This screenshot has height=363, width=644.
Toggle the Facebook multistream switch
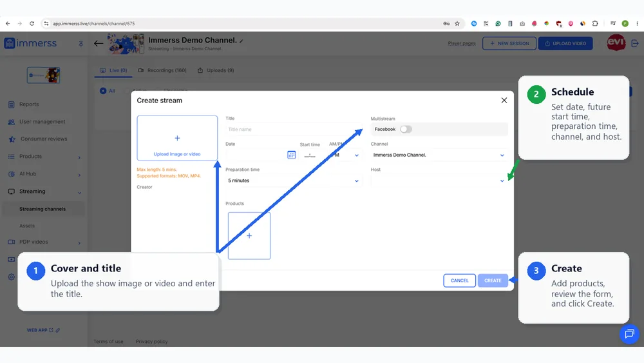pyautogui.click(x=406, y=130)
